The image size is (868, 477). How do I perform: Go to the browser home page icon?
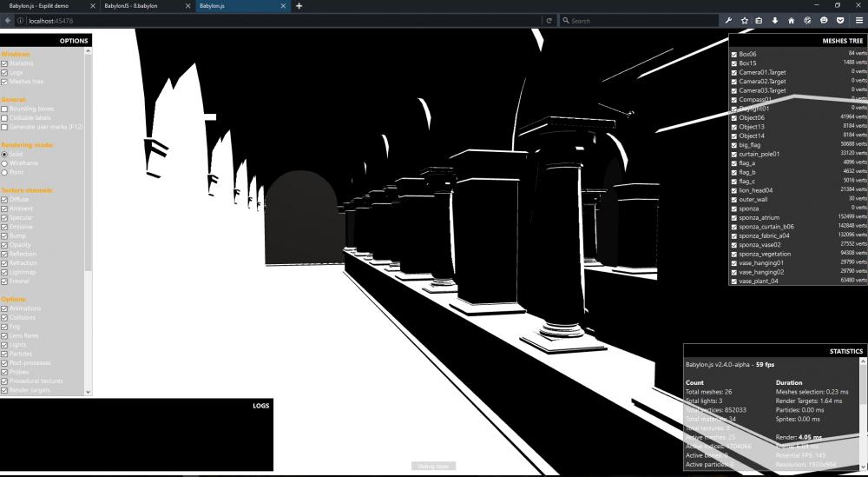point(791,20)
